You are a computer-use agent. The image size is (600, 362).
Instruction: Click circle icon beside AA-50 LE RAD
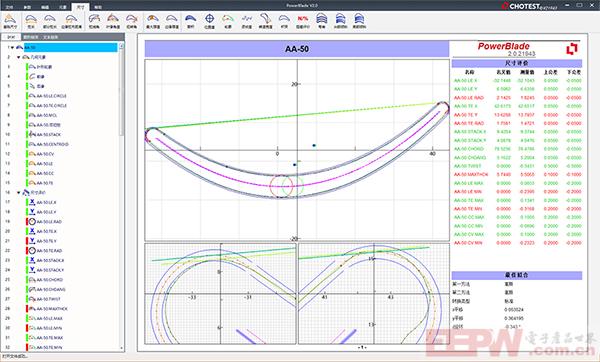[x=32, y=222]
